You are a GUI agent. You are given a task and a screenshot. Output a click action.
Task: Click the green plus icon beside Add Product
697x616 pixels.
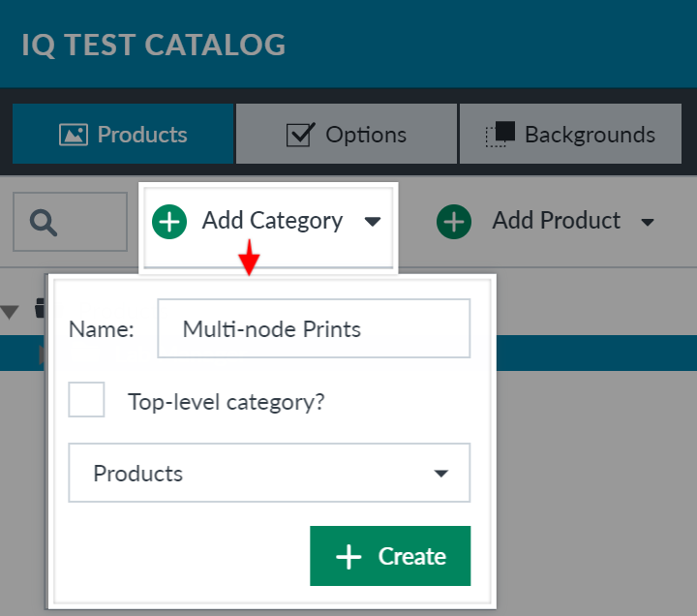tap(454, 222)
